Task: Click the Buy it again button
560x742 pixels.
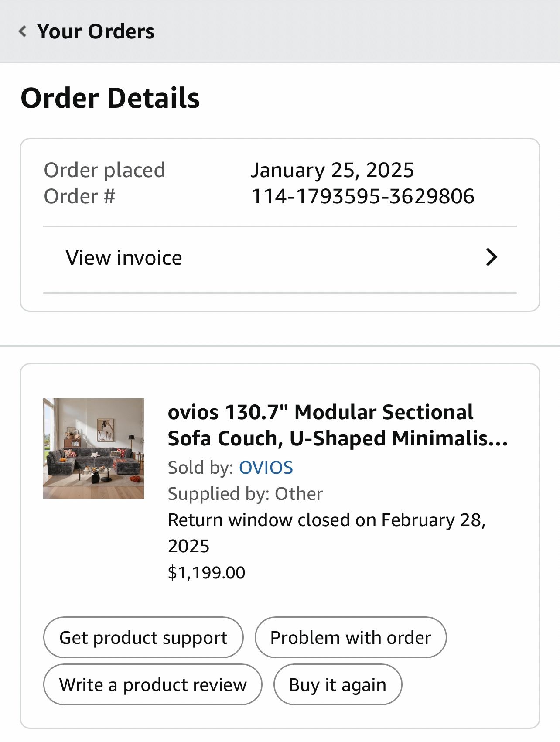Action: coord(337,684)
